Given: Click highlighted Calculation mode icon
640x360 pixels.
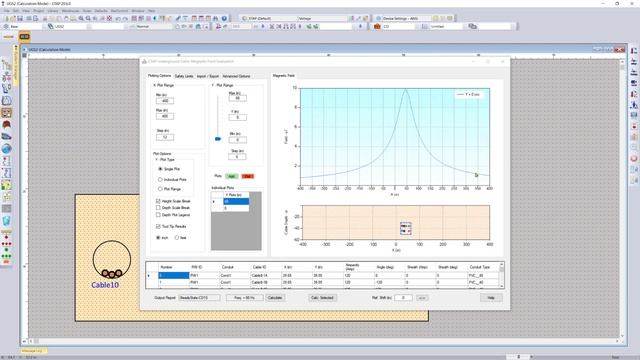Looking at the screenshot, I should [x=24, y=37].
